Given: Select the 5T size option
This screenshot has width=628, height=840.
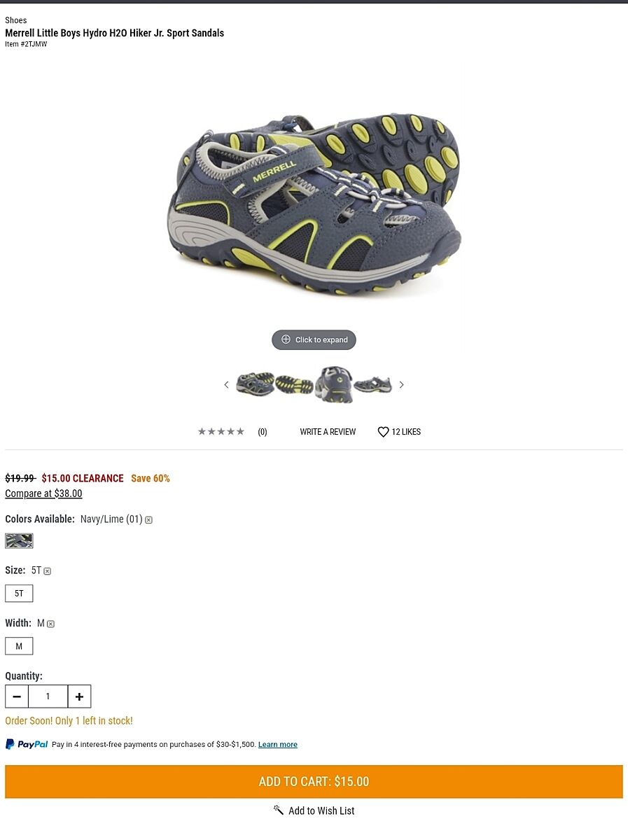Looking at the screenshot, I should point(19,594).
